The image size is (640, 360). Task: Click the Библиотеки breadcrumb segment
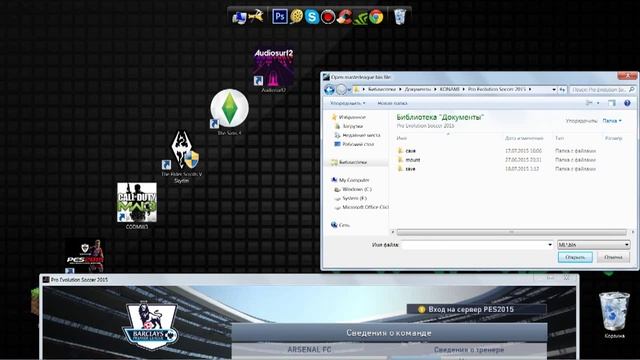[x=382, y=89]
